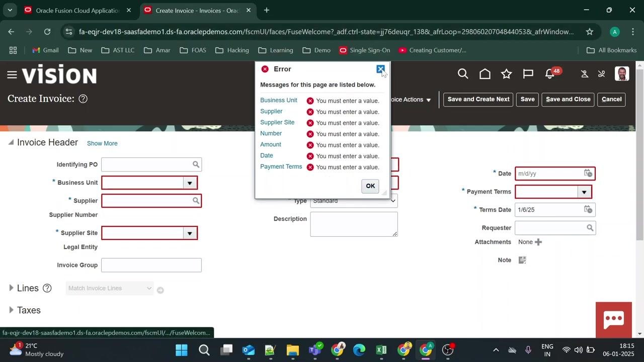The width and height of the screenshot is (644, 362).
Task: Go to Home via the house icon
Action: coord(485,74)
